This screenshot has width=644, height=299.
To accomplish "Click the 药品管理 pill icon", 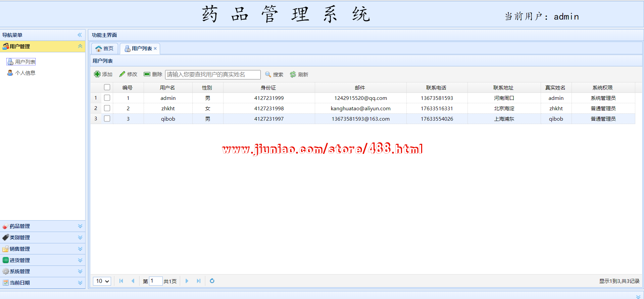I will coord(6,226).
